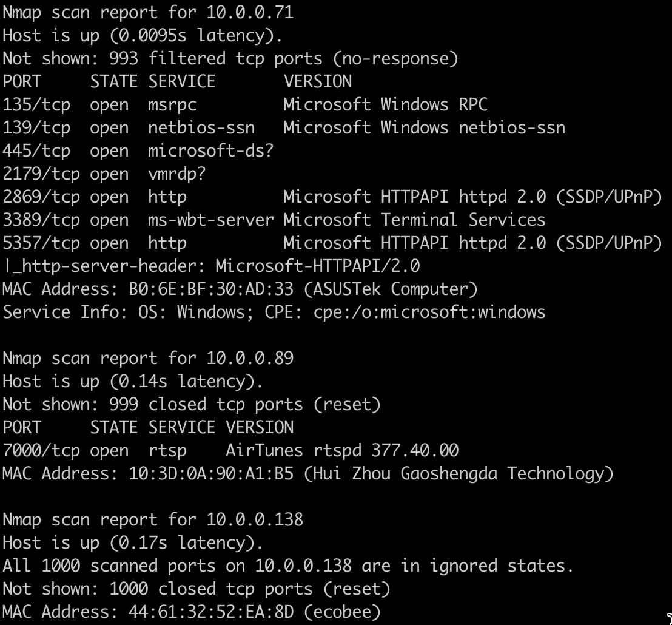Click IP address 10.0.0.71 in scan report header

tap(250, 13)
